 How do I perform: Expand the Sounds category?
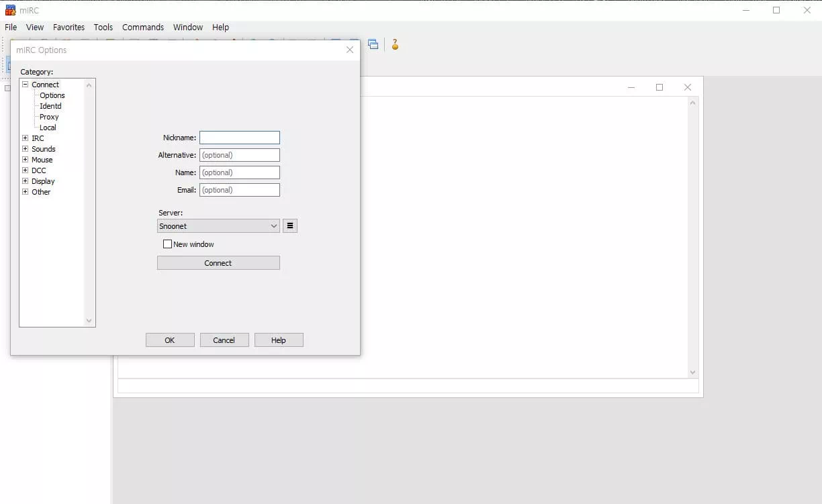(26, 149)
